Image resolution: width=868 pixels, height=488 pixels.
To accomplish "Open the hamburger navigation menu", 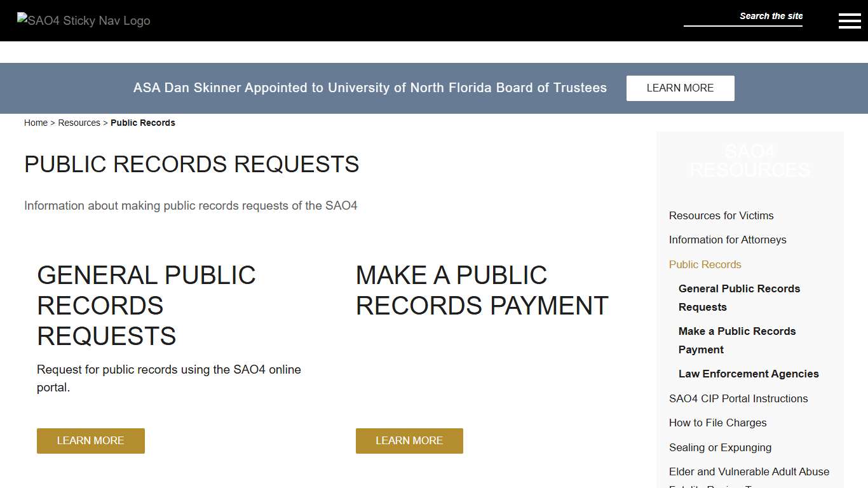I will pos(850,20).
